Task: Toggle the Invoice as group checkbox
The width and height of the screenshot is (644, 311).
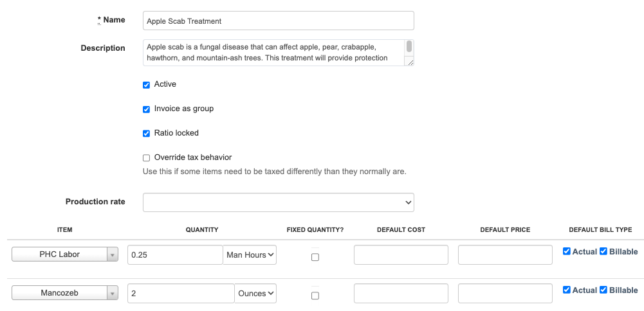Action: coord(147,109)
